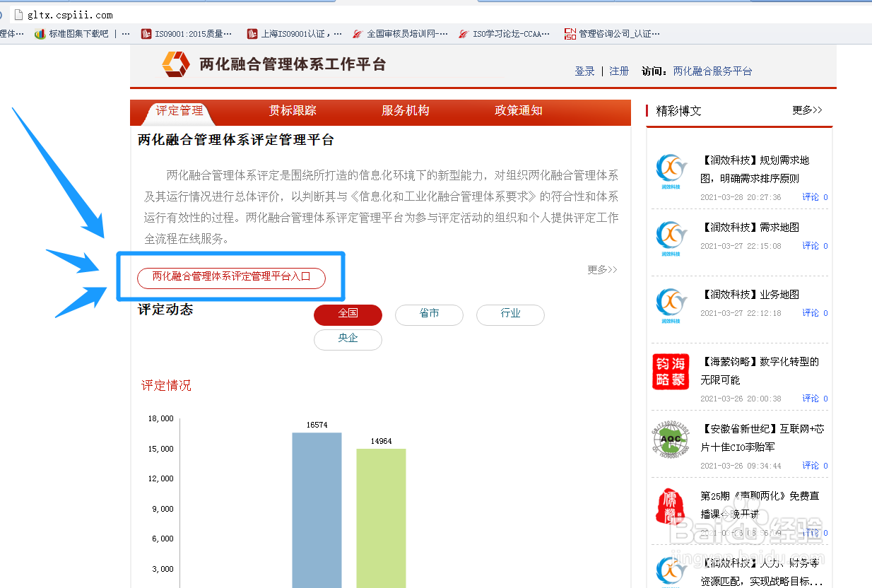The image size is (872, 588).
Task: Click the 润效科技 logo for 规划需求地图 post
Action: click(x=671, y=172)
